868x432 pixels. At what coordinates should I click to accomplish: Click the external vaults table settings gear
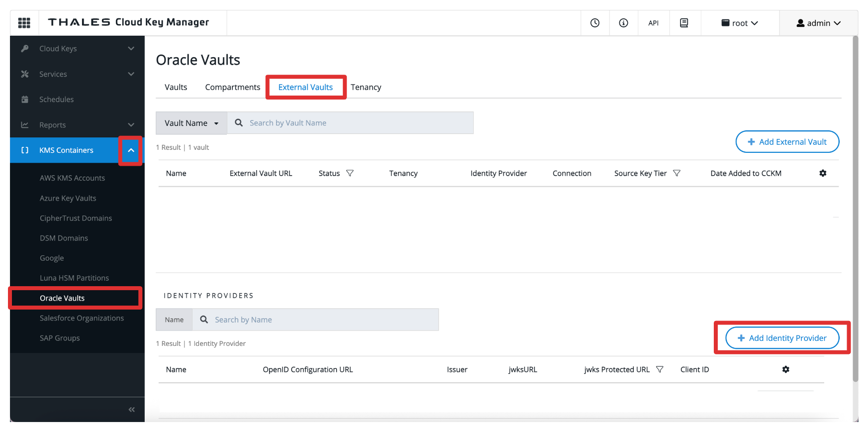[x=823, y=173]
